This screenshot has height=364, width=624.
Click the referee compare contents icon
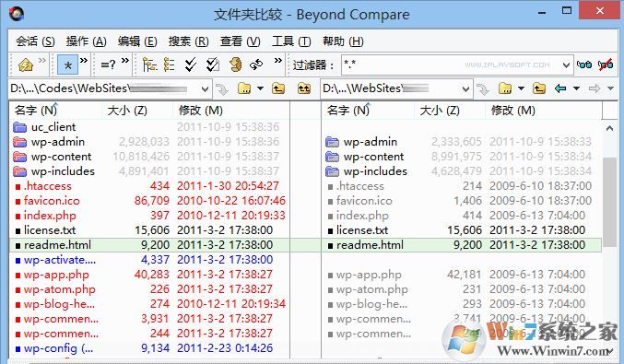236,65
